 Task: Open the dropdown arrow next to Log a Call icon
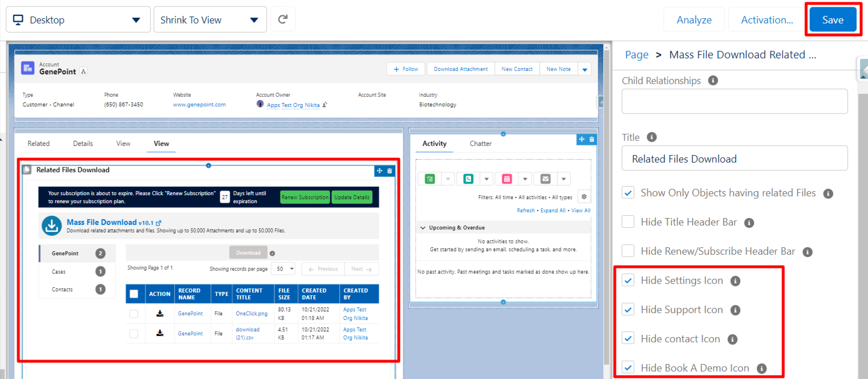(486, 179)
